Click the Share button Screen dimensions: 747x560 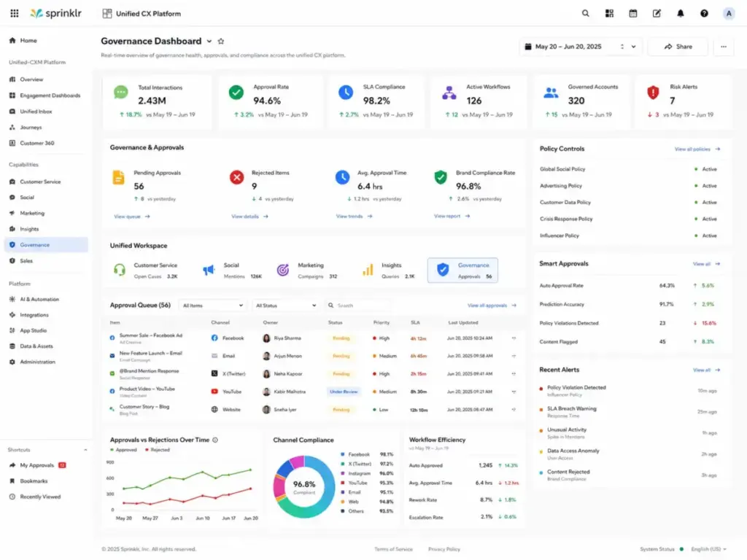[678, 47]
